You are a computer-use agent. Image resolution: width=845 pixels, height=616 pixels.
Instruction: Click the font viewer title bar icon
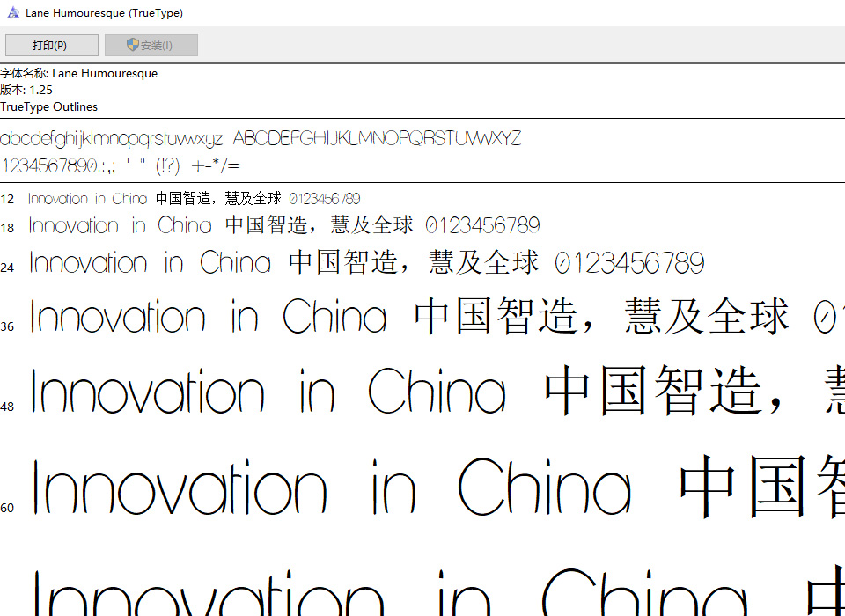tap(13, 13)
